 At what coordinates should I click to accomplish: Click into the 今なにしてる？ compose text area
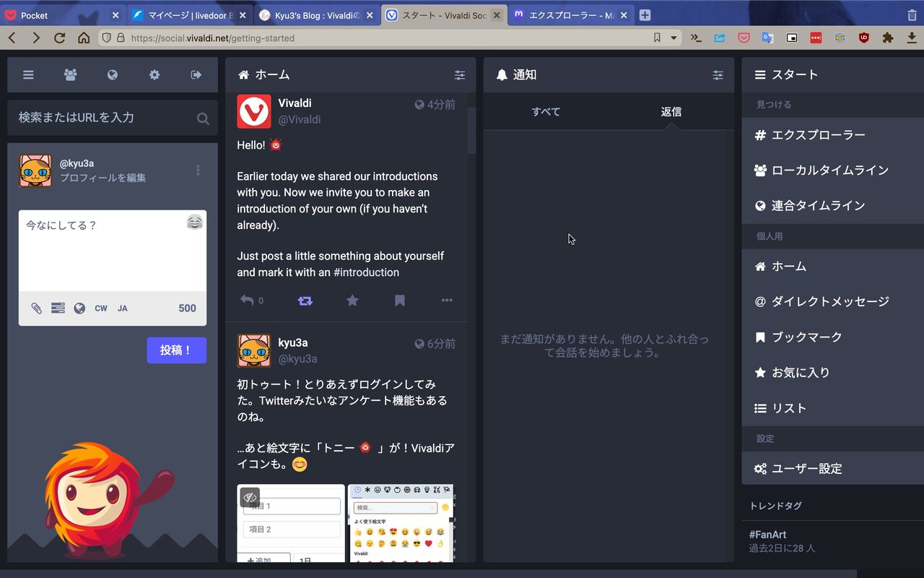[113, 251]
